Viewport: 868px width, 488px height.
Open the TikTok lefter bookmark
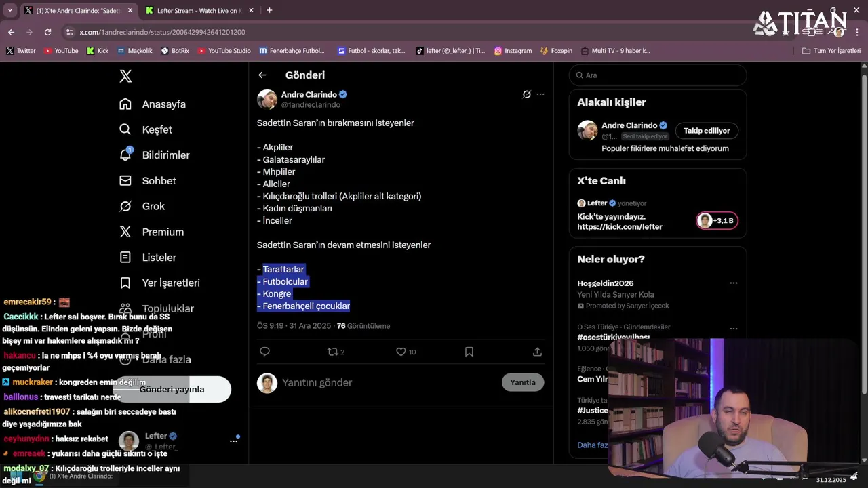pos(450,51)
